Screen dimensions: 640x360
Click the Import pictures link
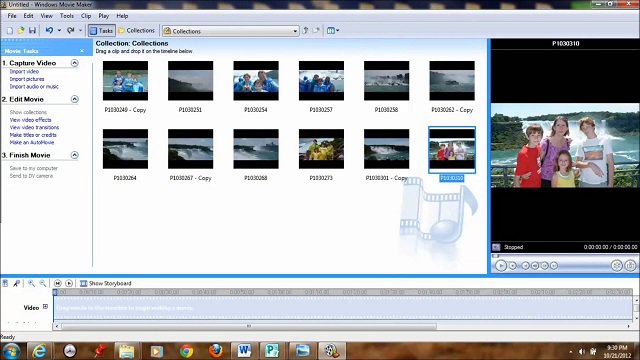click(27, 79)
